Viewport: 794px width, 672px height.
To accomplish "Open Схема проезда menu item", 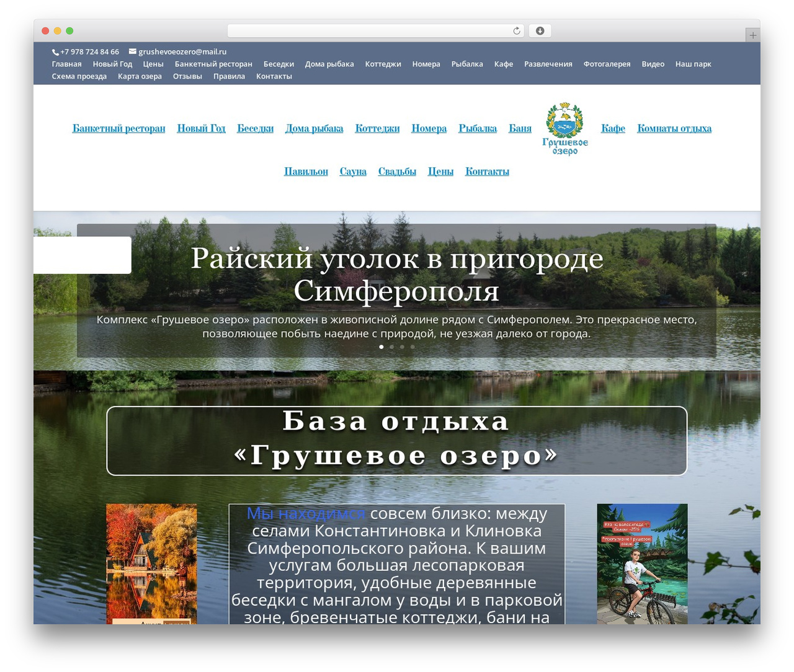I will [x=79, y=76].
